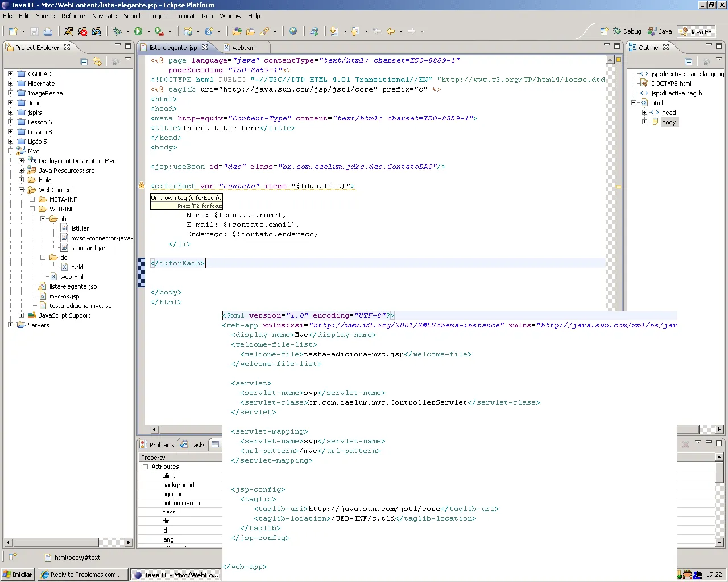The width and height of the screenshot is (728, 582).
Task: Click the Print icon in toolbar
Action: point(48,32)
